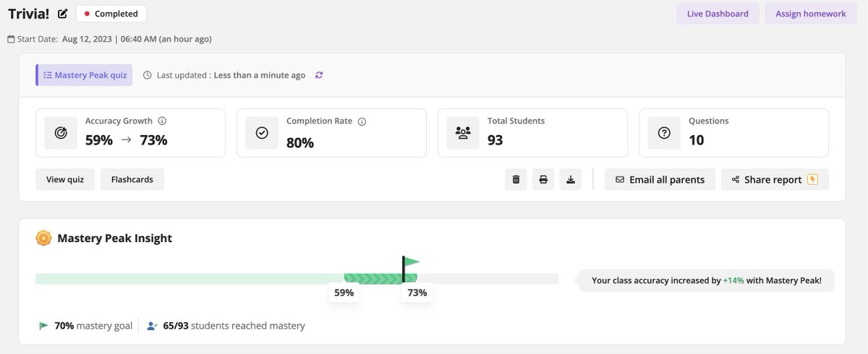Viewport: 868px width, 354px height.
Task: Click the 10 questions value
Action: click(x=697, y=139)
